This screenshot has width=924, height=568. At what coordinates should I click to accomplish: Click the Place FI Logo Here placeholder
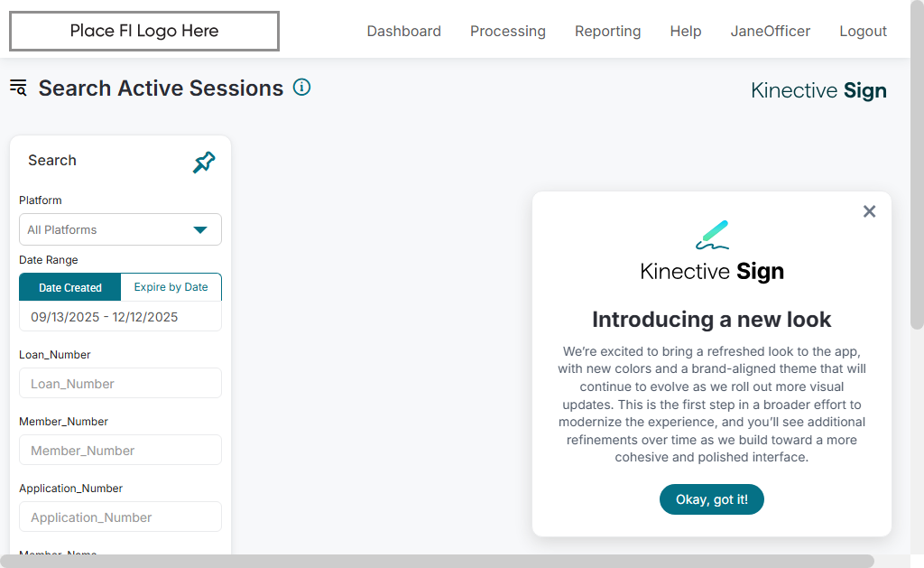[144, 32]
